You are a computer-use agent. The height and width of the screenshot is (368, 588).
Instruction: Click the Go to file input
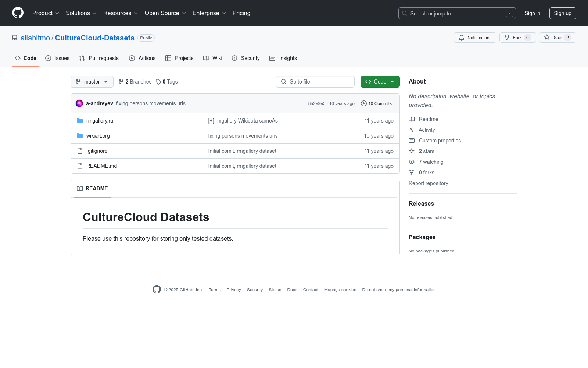315,82
